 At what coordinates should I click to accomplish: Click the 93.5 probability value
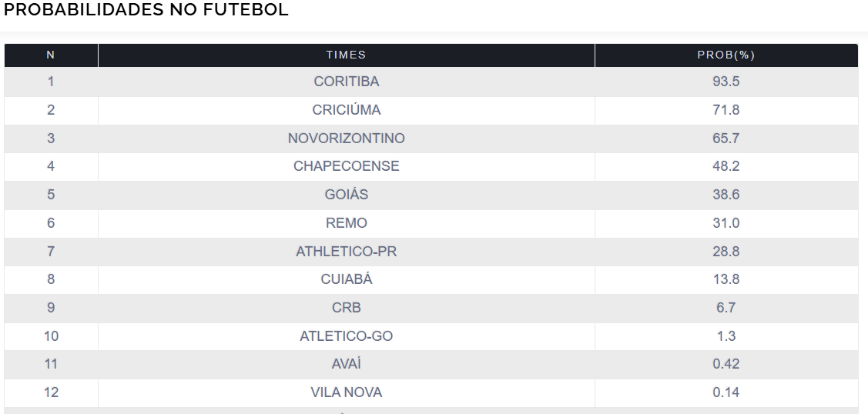tap(726, 82)
